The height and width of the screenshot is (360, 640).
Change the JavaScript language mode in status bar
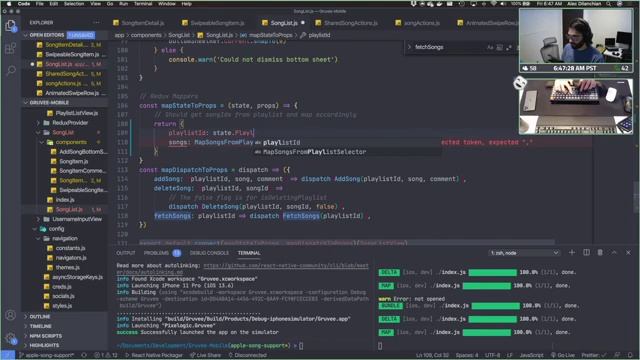[531, 355]
